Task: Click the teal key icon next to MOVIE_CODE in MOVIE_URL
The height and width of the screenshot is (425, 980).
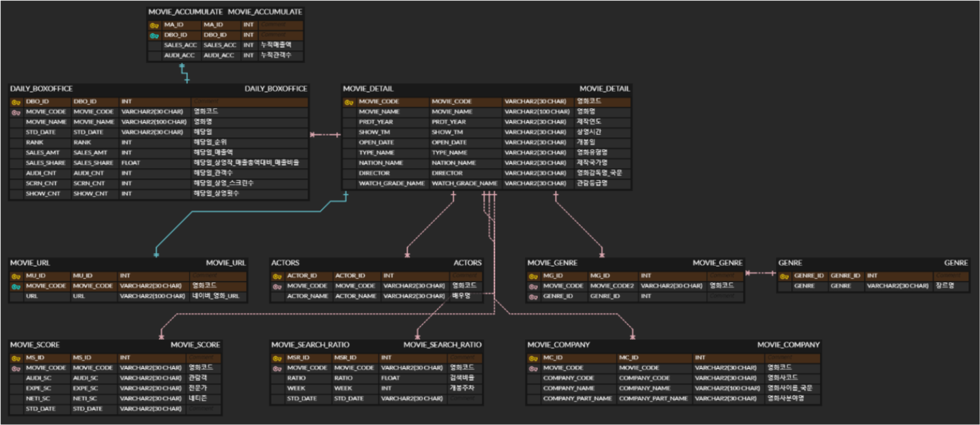Action: point(16,286)
